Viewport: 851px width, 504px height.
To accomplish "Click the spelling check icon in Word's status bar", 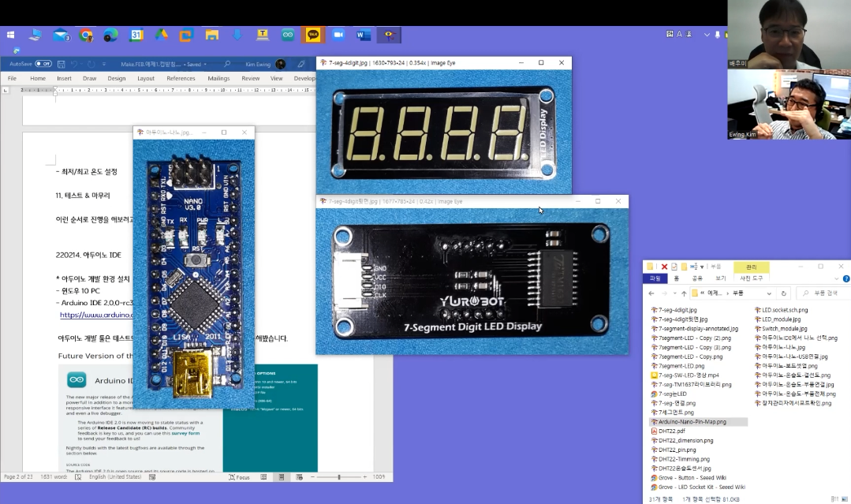I will tap(78, 477).
